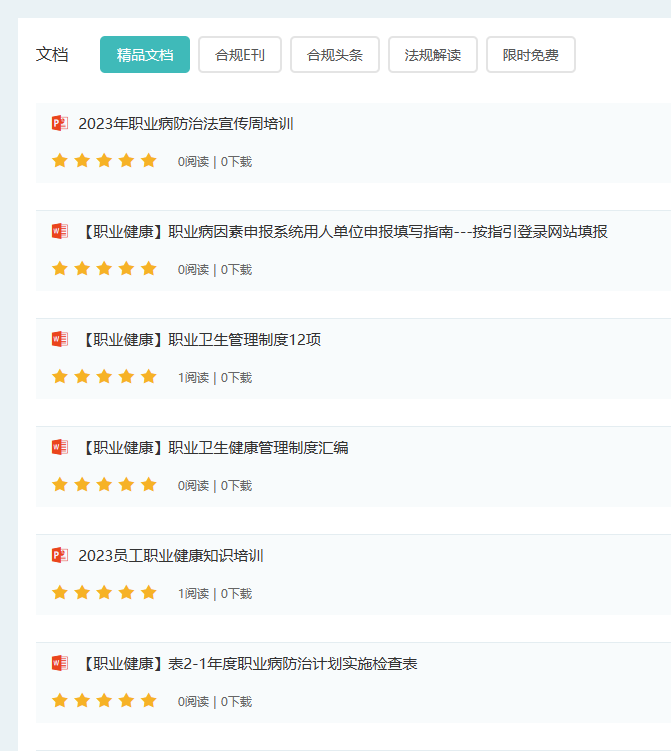The width and height of the screenshot is (671, 751).
Task: Click Word icon beside 职业卫生管理制度12项
Action: pos(60,339)
